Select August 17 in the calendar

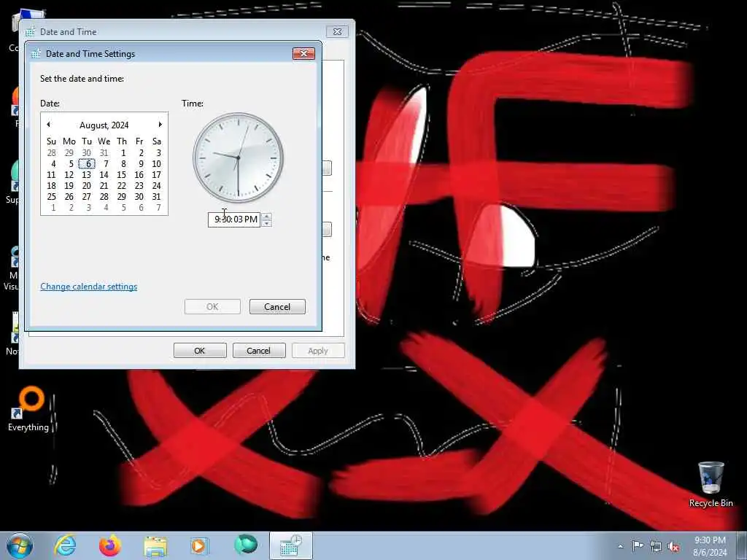point(156,175)
